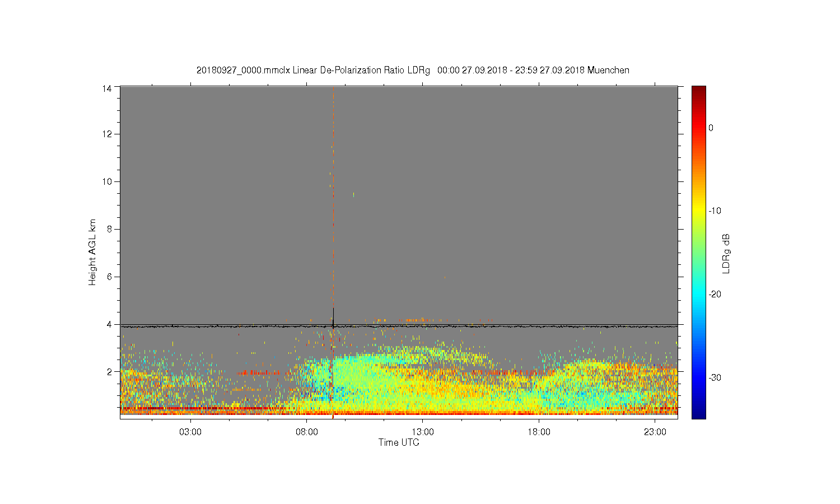Screen dimensions: 840x504
Task: Click the height tick label '2'
Action: 110,371
